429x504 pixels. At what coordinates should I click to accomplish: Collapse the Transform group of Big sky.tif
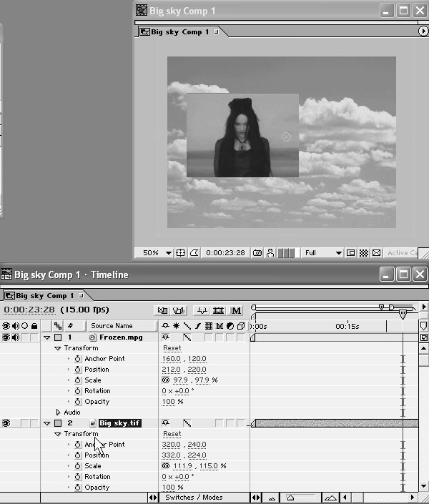(59, 434)
